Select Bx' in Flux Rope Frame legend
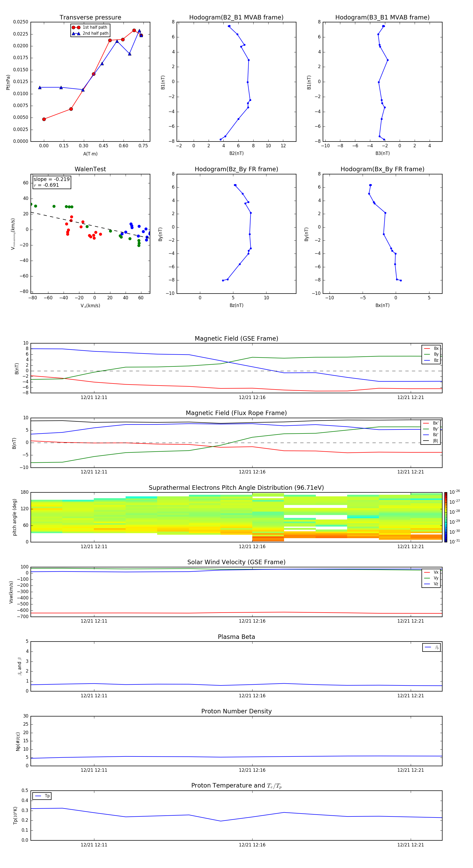The width and height of the screenshot is (473, 868). (431, 423)
